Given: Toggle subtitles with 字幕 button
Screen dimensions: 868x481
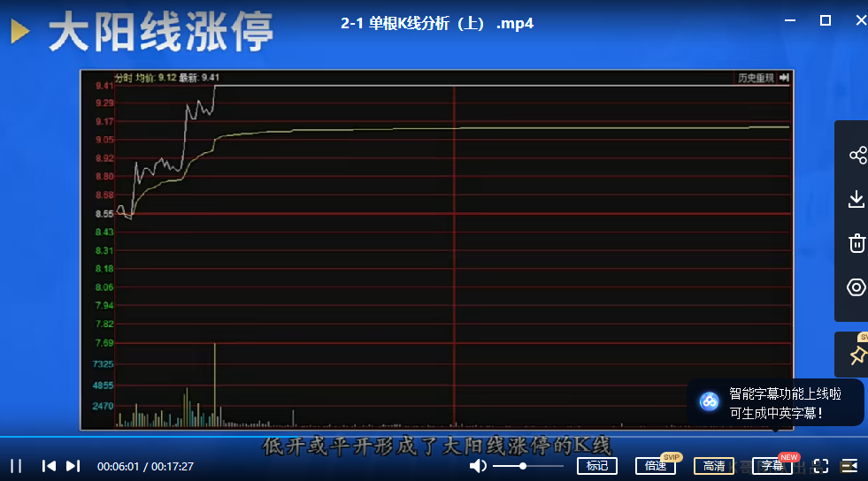Looking at the screenshot, I should (x=772, y=466).
